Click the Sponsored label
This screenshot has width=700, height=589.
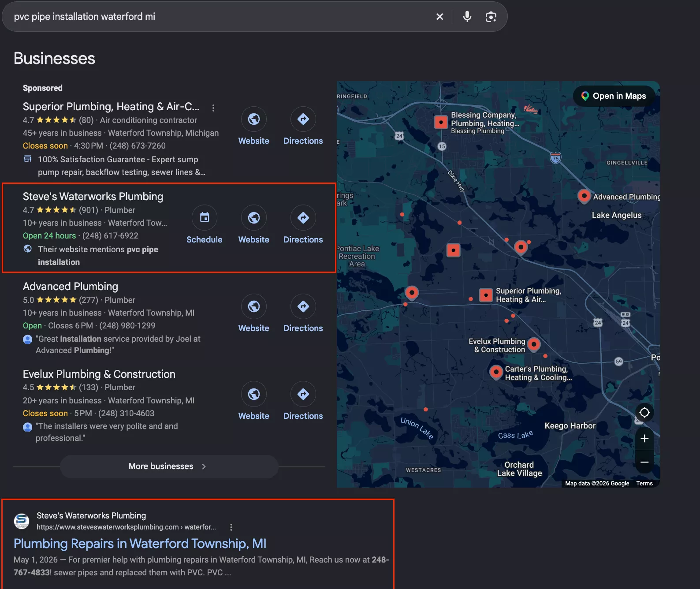tap(43, 88)
